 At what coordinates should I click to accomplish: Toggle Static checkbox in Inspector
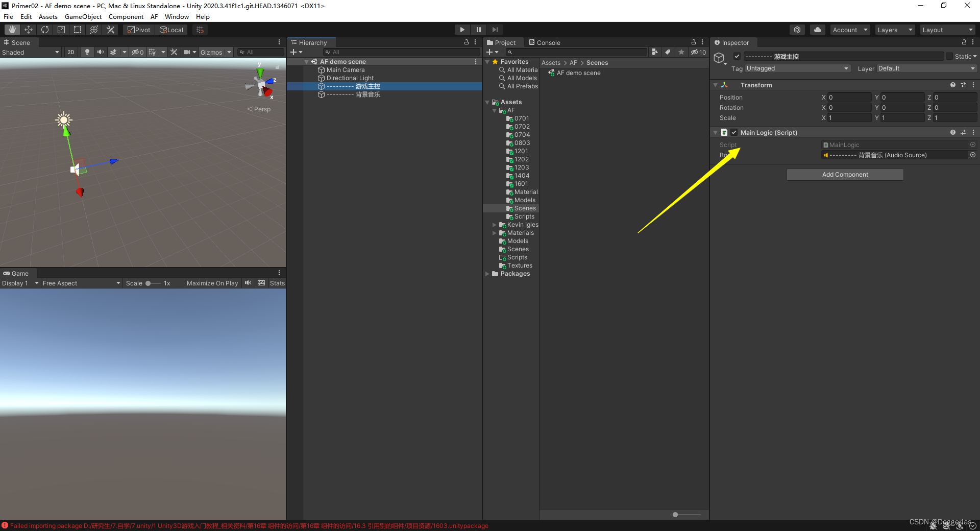click(949, 56)
